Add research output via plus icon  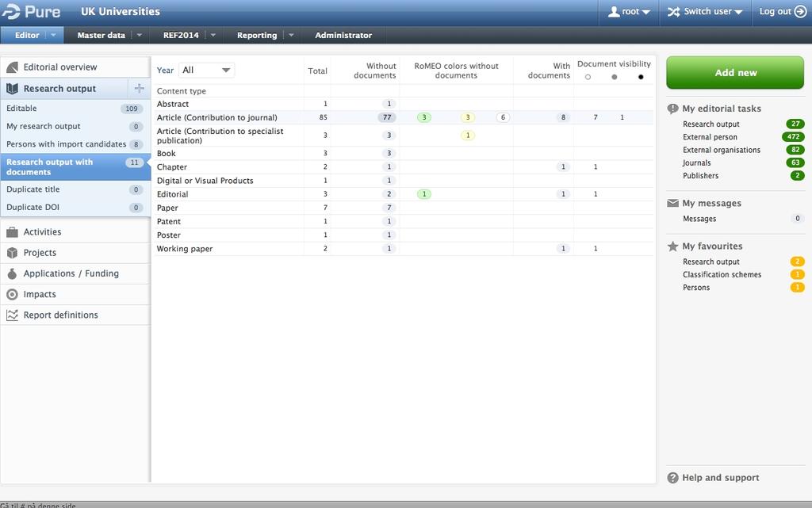coord(139,89)
